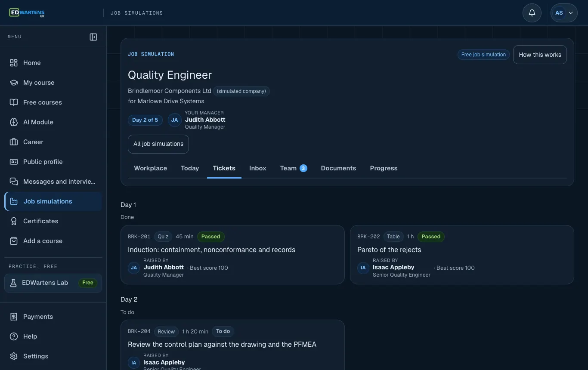The image size is (588, 370).
Task: Click the Team tab's 3 badge
Action: point(303,168)
